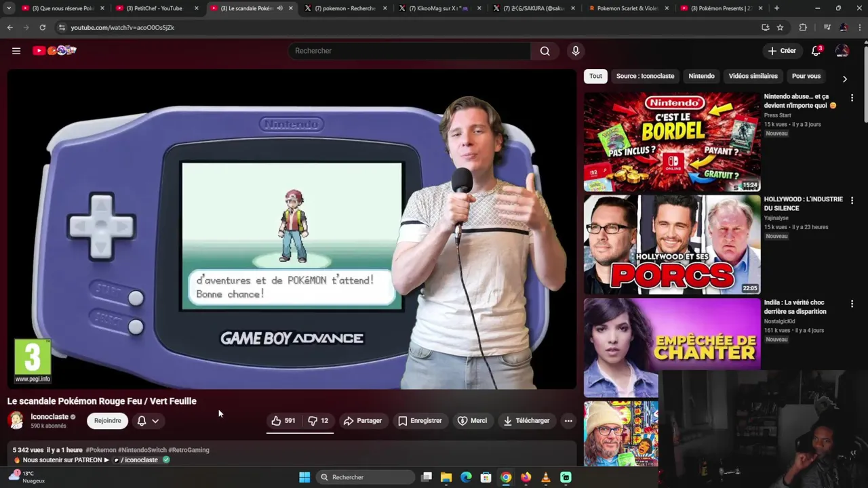The height and width of the screenshot is (488, 868).
Task: Open the notifications bell in the header
Action: [816, 51]
